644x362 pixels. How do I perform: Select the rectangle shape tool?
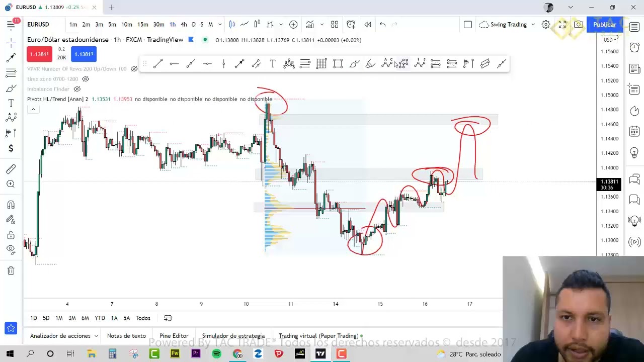[x=338, y=63]
